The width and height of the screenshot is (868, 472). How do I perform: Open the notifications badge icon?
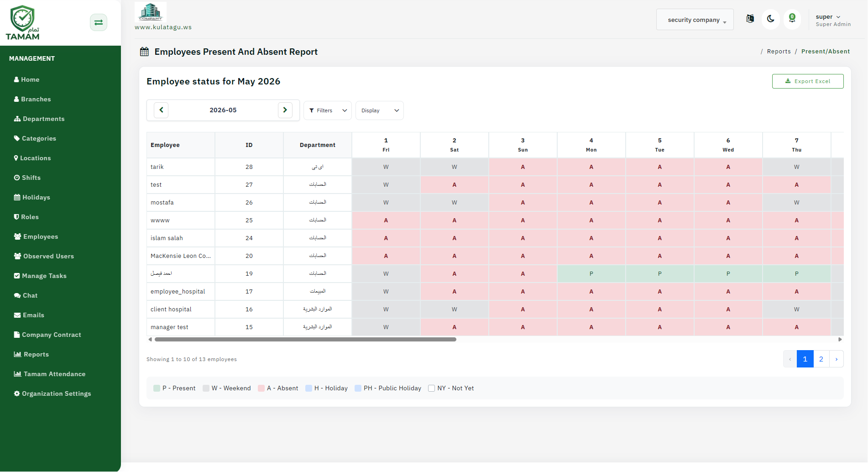coord(792,19)
